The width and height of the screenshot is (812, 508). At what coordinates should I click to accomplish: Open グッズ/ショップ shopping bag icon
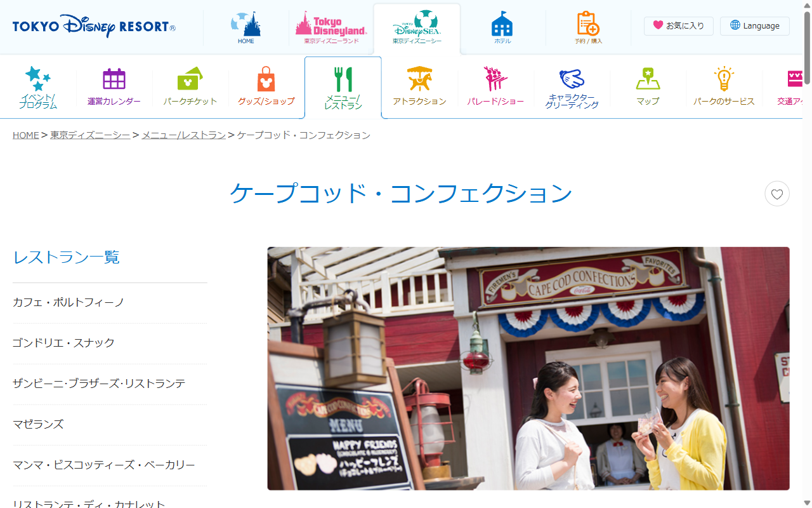pos(266,88)
